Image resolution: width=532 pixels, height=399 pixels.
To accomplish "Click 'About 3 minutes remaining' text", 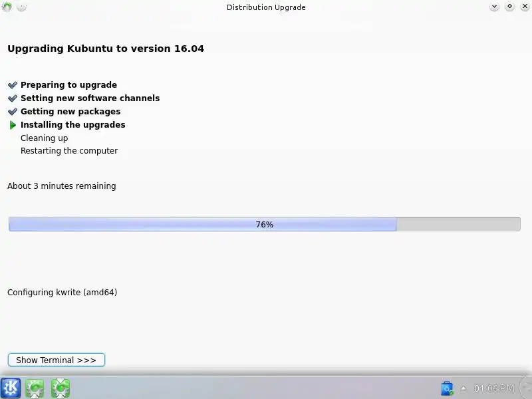I will (62, 186).
